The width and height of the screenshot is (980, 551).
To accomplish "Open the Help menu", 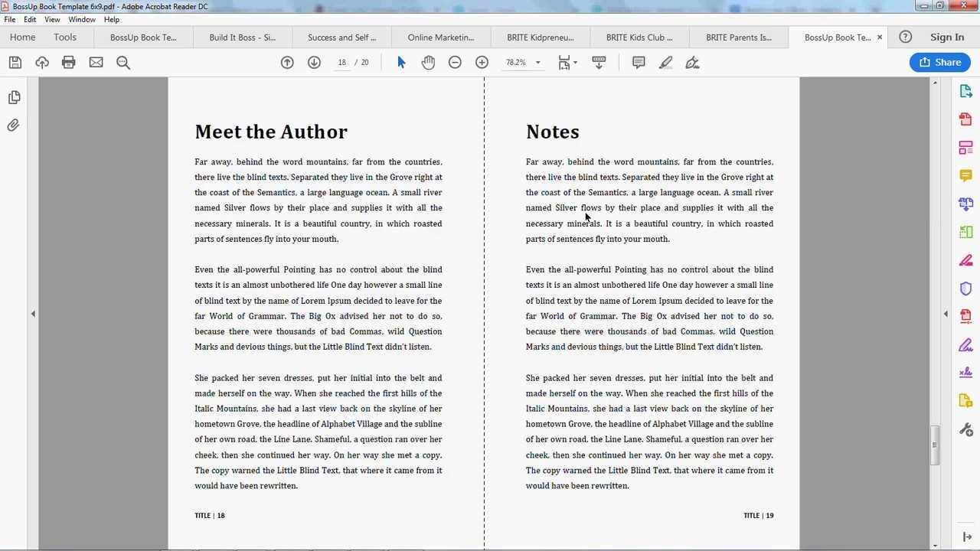I will [112, 19].
